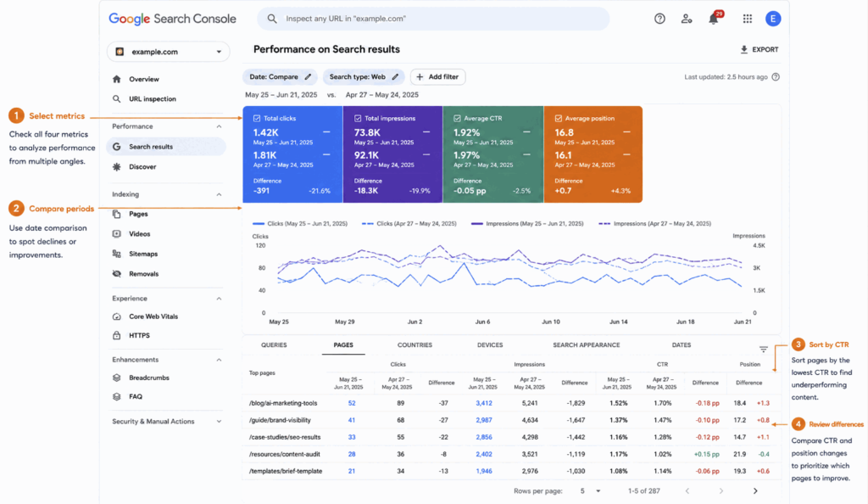
Task: Click the EXPORT button
Action: click(759, 49)
